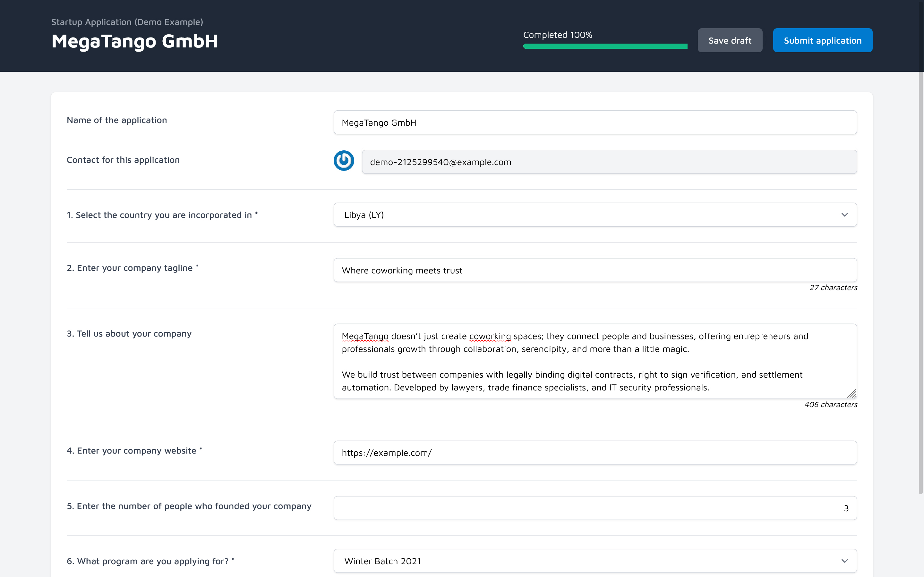Click the blue power-button contact avatar icon

pos(343,161)
